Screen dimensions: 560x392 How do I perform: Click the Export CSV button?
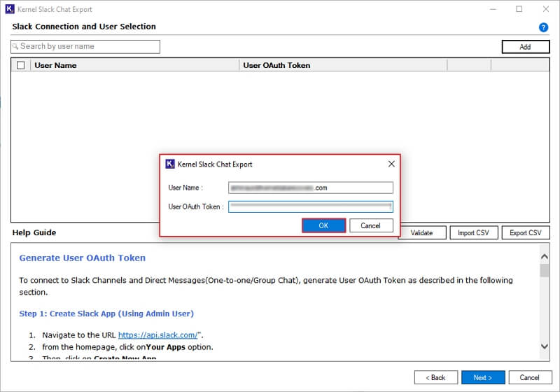coord(526,233)
